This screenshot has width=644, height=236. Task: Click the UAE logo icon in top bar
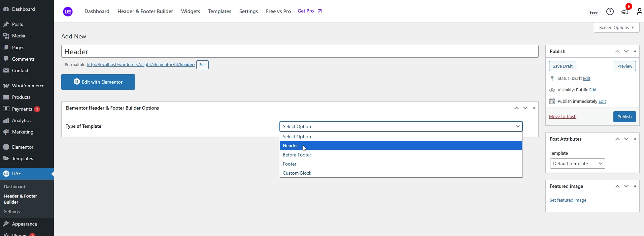68,12
